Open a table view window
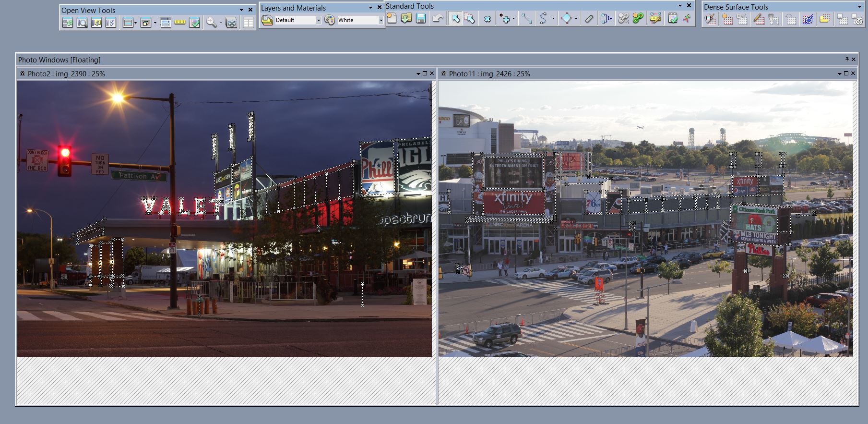This screenshot has width=868, height=424. (127, 23)
